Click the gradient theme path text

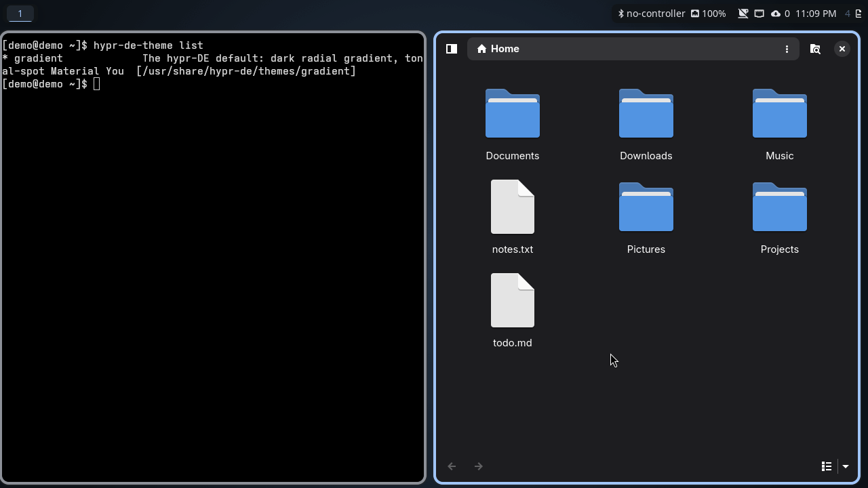(x=246, y=71)
